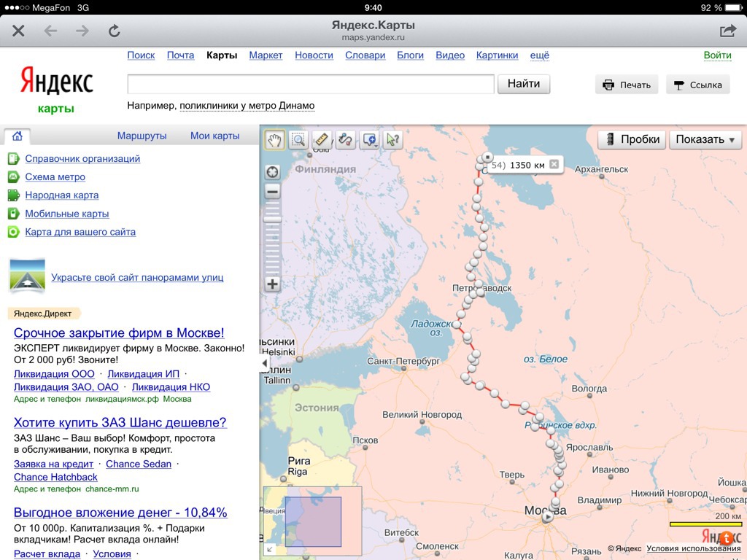Select the route building tool on the map toolbar
This screenshot has width=747, height=560.
tap(346, 140)
